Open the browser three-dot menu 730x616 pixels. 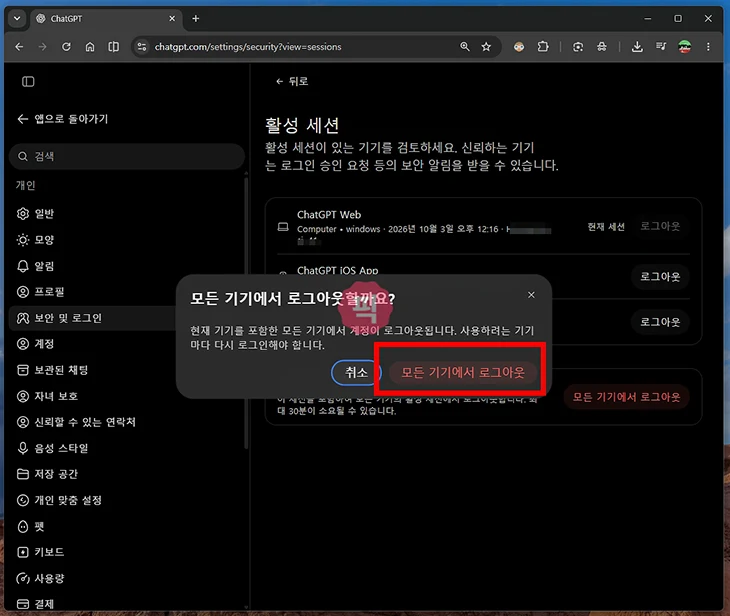pos(708,47)
